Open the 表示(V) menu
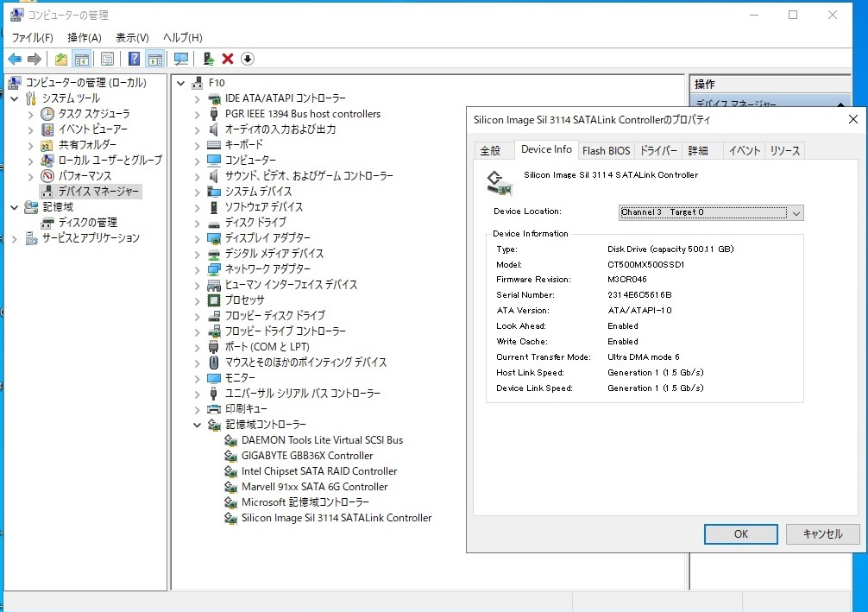The width and height of the screenshot is (868, 612). 132,38
